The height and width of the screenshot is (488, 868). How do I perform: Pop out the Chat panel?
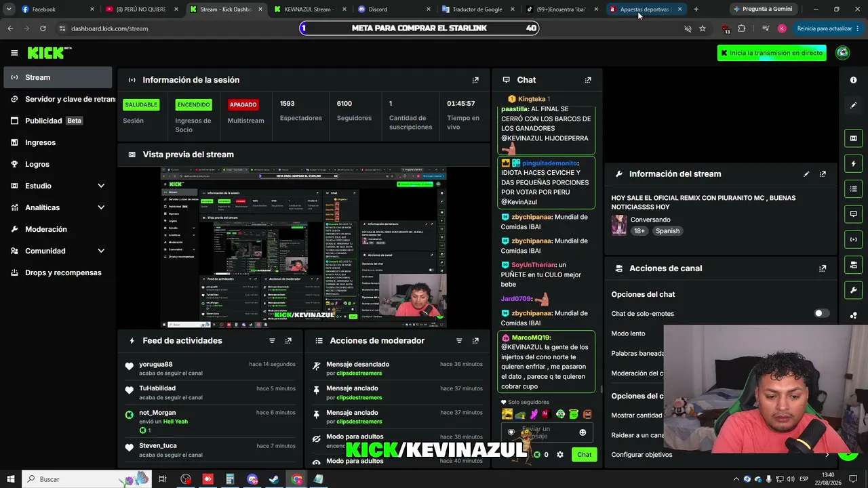click(x=588, y=80)
